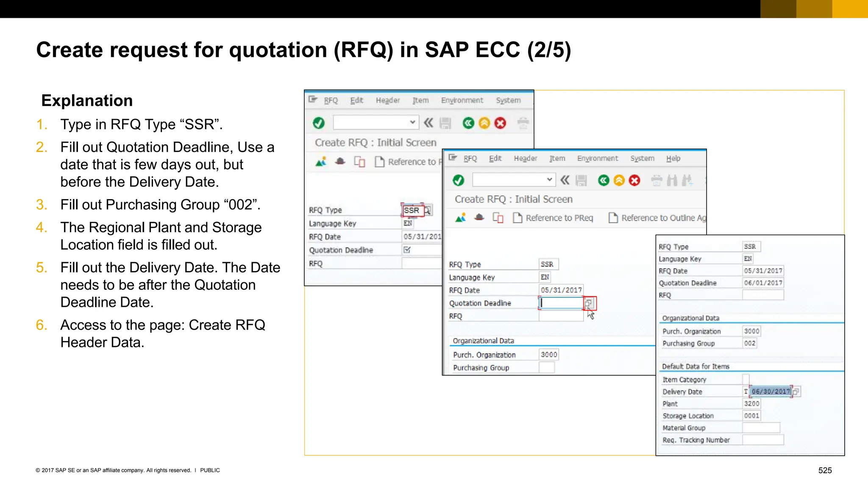Open command field dropdown in back-left window
The height and width of the screenshot is (488, 868).
412,122
